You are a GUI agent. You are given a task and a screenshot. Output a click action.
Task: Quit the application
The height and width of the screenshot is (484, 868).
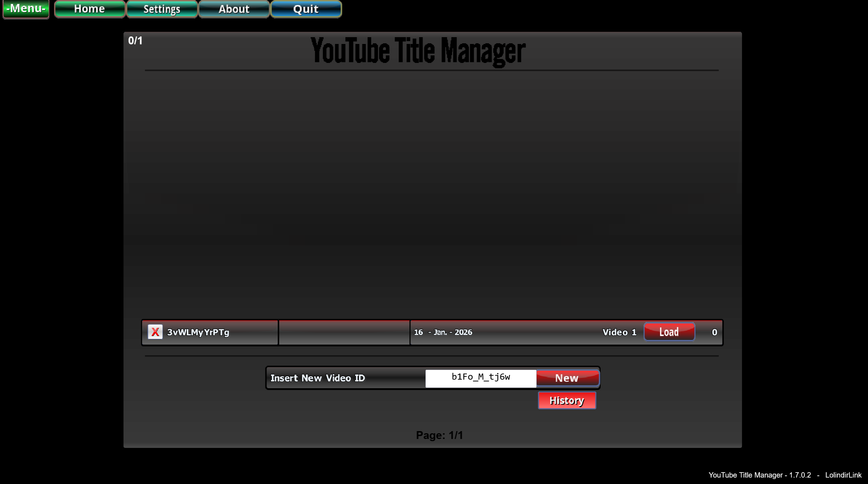pos(306,9)
